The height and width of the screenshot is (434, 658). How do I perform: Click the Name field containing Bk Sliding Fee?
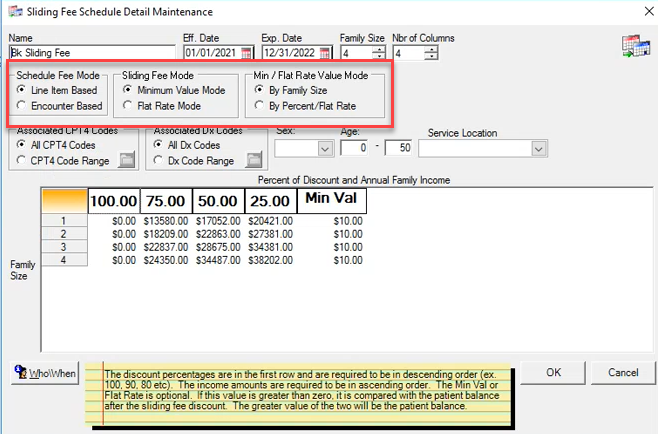point(92,53)
